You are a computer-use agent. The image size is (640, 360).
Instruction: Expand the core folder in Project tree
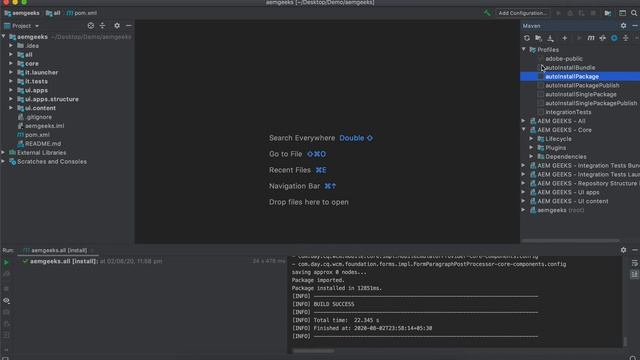(11, 64)
